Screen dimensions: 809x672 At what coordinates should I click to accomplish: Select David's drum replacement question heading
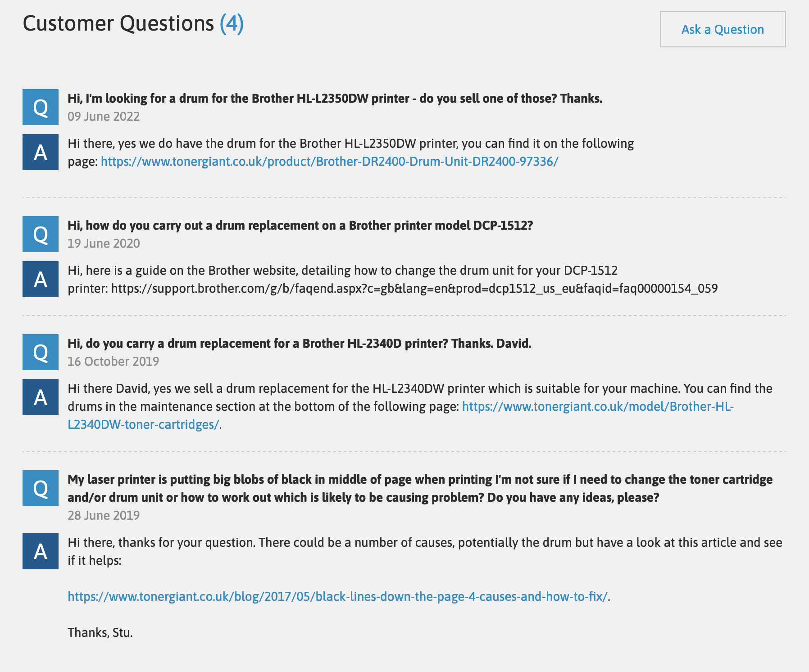pyautogui.click(x=300, y=343)
